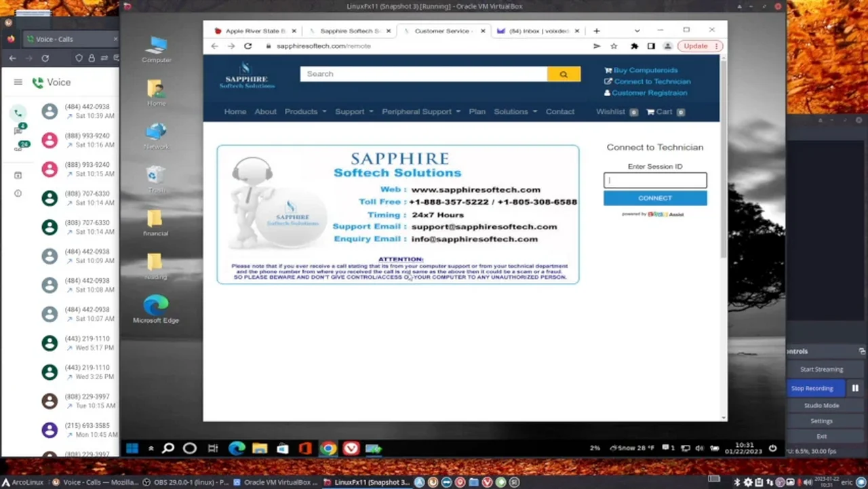This screenshot has height=489, width=868.
Task: Open the financial folder on desktop
Action: (155, 222)
